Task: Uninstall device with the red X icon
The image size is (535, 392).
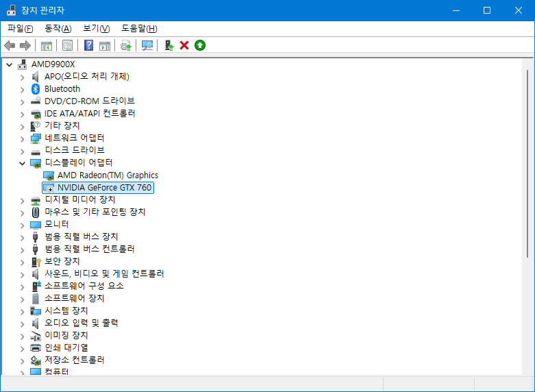Action: tap(184, 45)
